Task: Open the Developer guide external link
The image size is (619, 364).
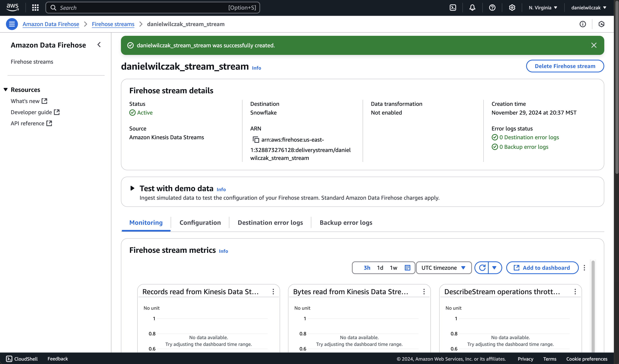Action: point(35,112)
